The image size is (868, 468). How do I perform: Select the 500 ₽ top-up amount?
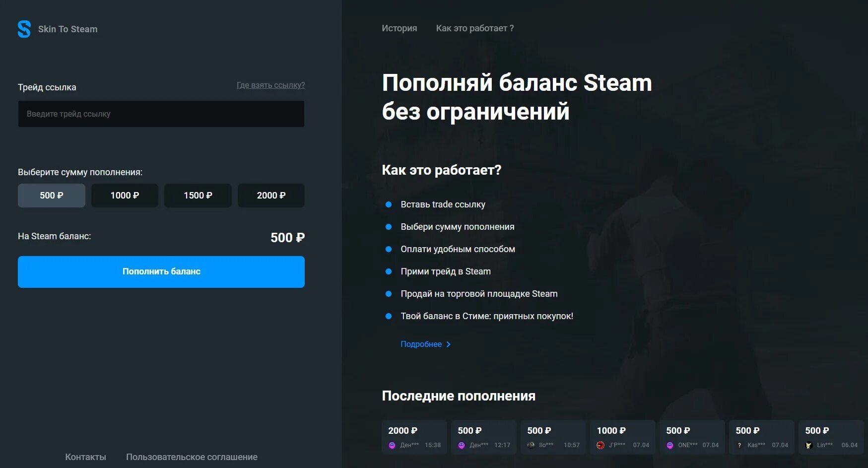[x=52, y=196]
